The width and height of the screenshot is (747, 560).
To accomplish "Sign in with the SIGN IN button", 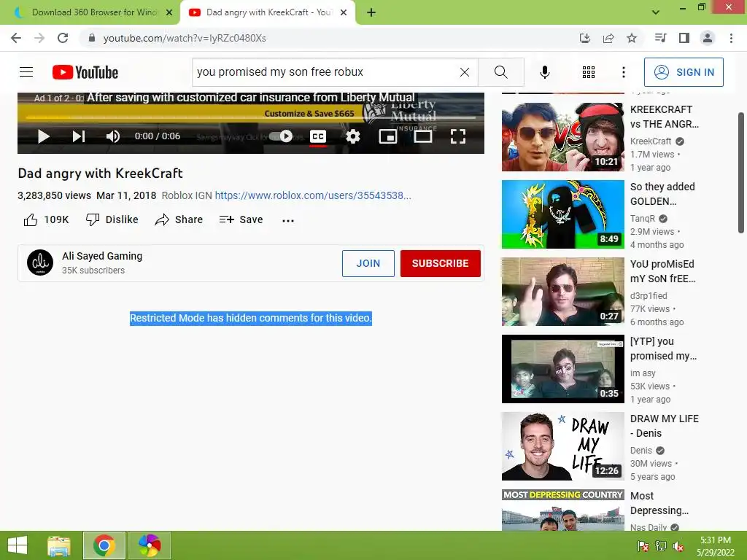I will click(x=684, y=72).
